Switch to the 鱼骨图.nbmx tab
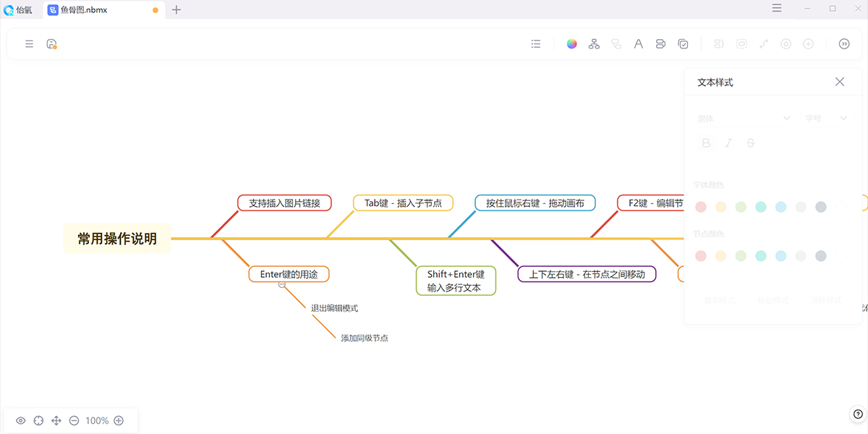Screen dimensions: 868x434 (x=83, y=10)
